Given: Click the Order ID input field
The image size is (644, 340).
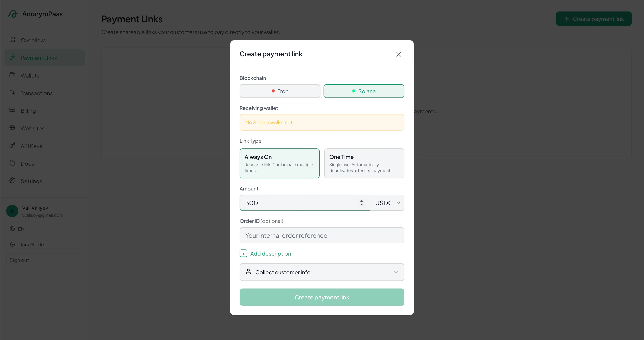Looking at the screenshot, I should coord(322,235).
